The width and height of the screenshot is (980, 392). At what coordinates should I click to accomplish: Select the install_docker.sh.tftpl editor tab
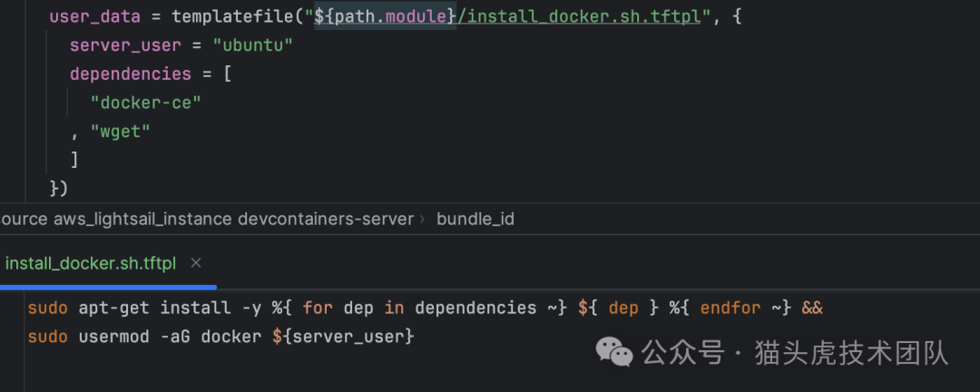91,263
